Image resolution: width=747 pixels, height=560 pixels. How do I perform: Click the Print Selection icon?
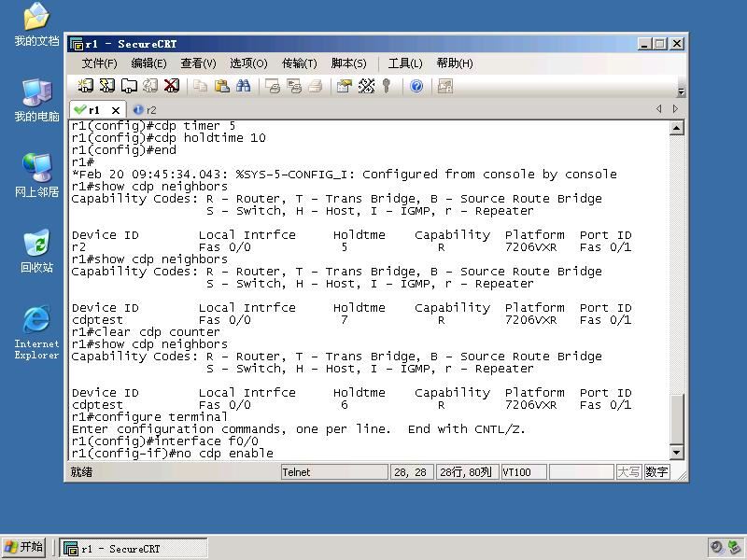coord(294,86)
